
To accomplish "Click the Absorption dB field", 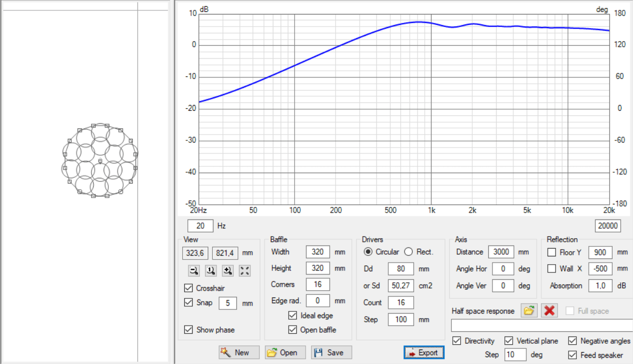I will [600, 285].
